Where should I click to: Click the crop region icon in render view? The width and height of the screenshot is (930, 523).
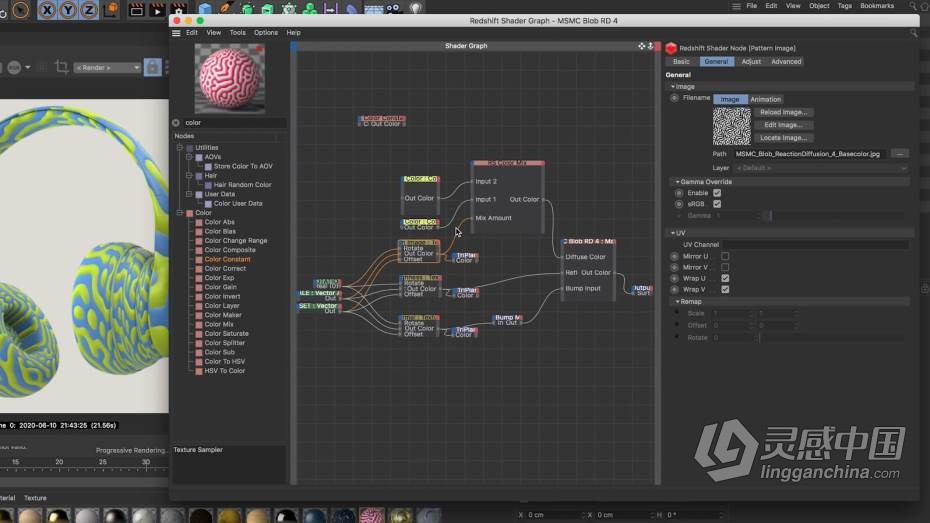point(61,67)
